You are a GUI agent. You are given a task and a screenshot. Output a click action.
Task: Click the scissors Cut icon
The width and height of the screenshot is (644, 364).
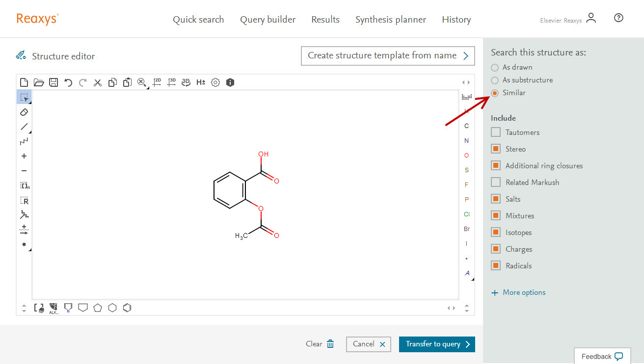pos(98,82)
